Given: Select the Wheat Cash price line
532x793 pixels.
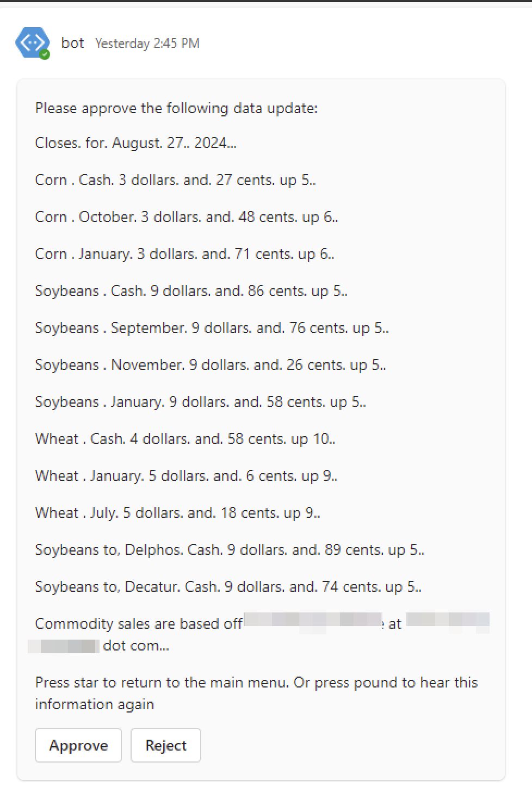Looking at the screenshot, I should tap(185, 439).
